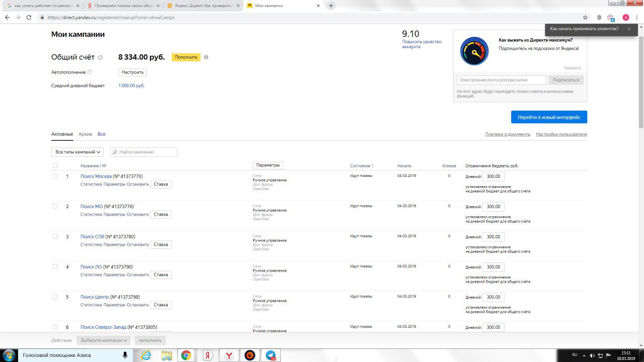This screenshot has width=644, height=362.
Task: Sort by Состояние column header
Action: click(362, 165)
